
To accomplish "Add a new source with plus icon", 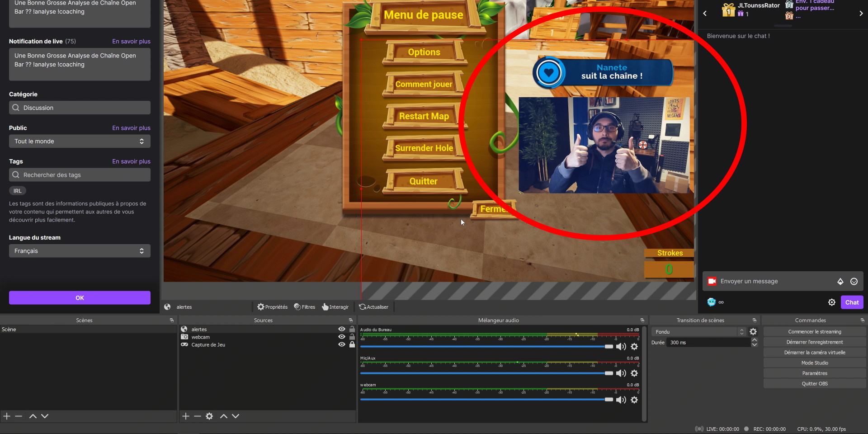I will (x=186, y=416).
